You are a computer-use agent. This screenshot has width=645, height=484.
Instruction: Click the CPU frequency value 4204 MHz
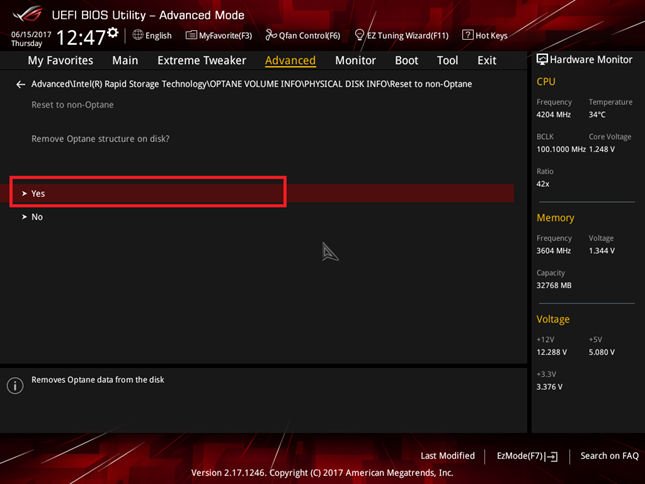point(553,115)
